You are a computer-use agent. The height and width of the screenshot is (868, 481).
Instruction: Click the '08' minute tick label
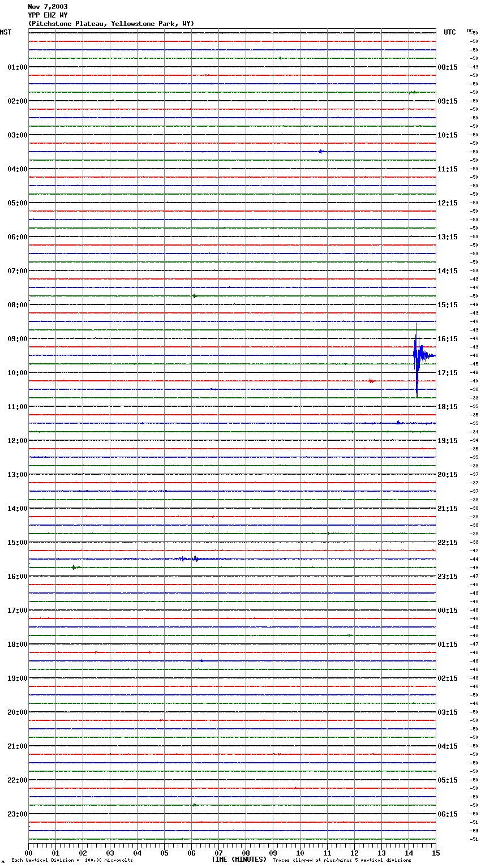point(246,853)
